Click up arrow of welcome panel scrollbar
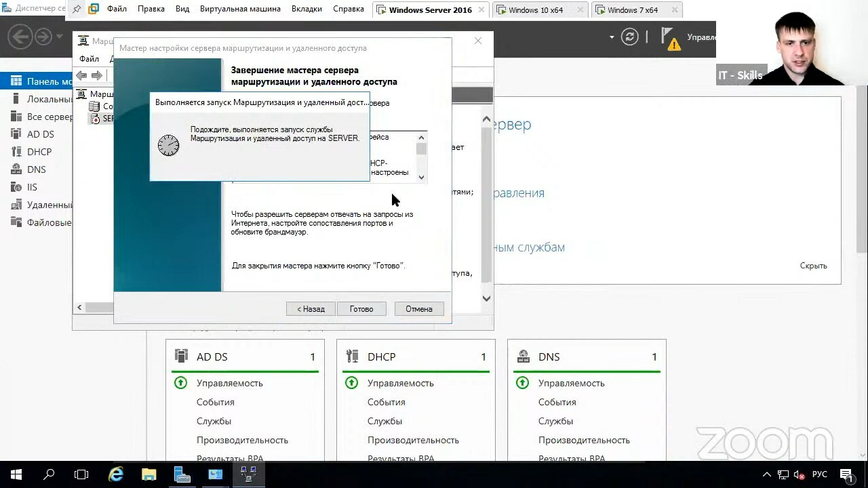The height and width of the screenshot is (488, 868). tap(486, 119)
